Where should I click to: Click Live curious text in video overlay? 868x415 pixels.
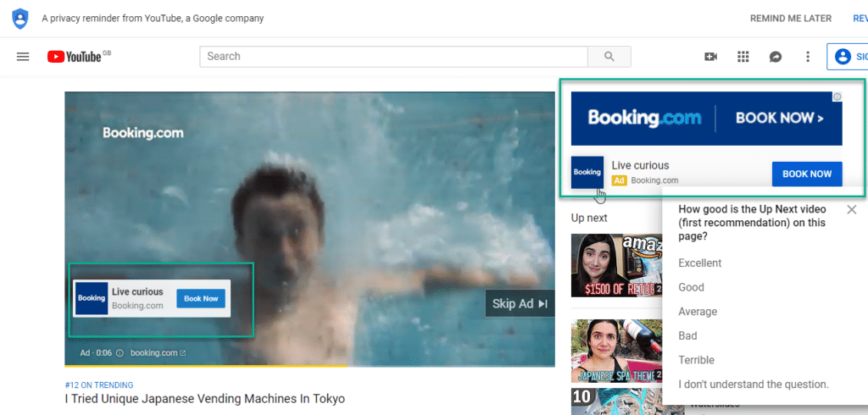tap(137, 291)
